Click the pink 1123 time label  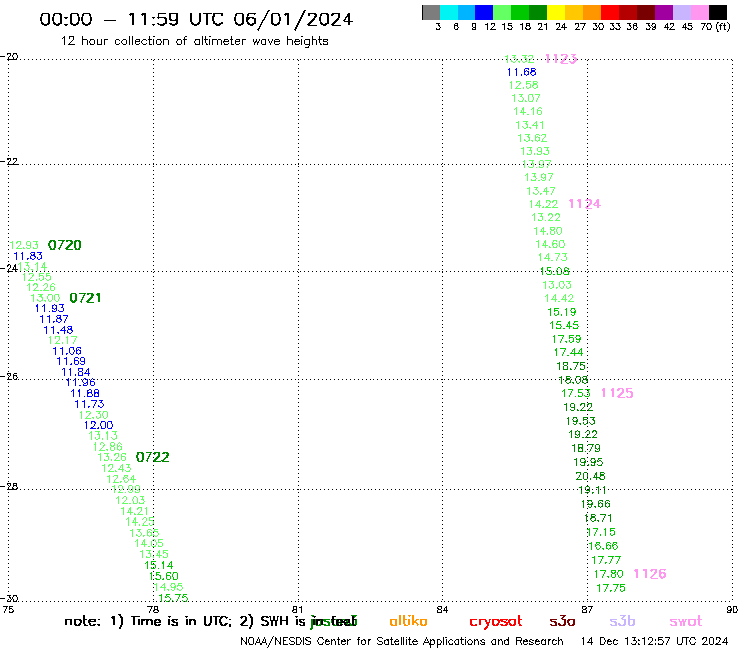[x=561, y=59]
